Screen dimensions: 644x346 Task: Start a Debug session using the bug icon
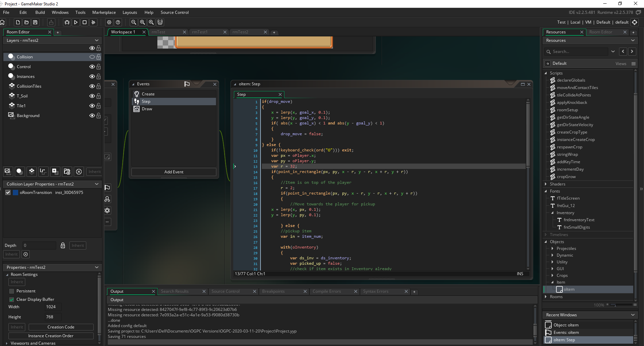pos(67,22)
